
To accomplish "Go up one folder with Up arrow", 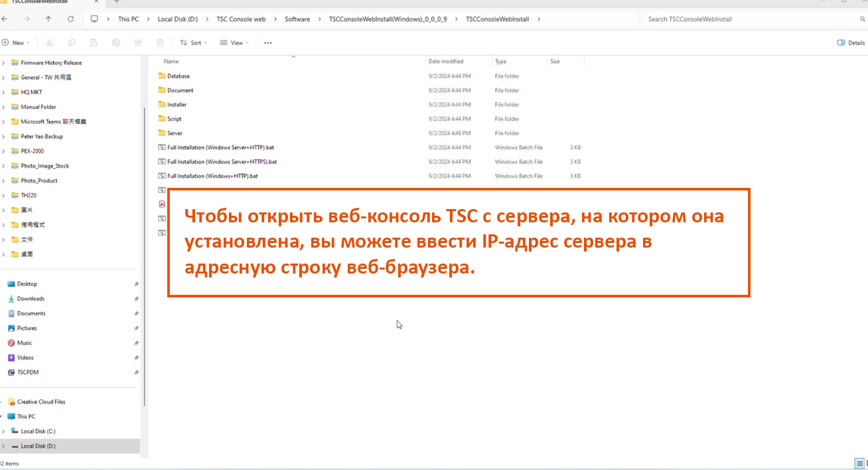I will (48, 19).
